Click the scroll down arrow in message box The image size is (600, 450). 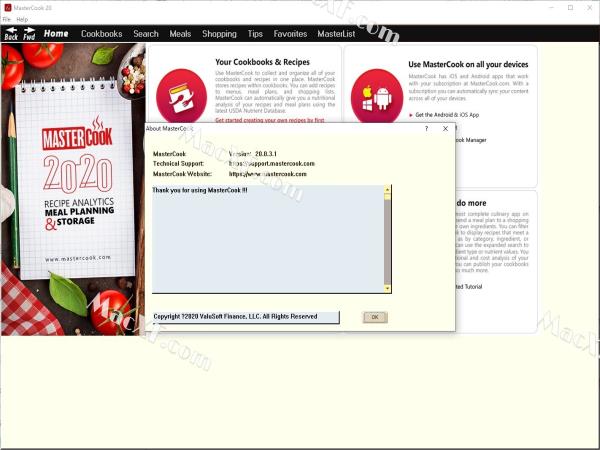387,289
